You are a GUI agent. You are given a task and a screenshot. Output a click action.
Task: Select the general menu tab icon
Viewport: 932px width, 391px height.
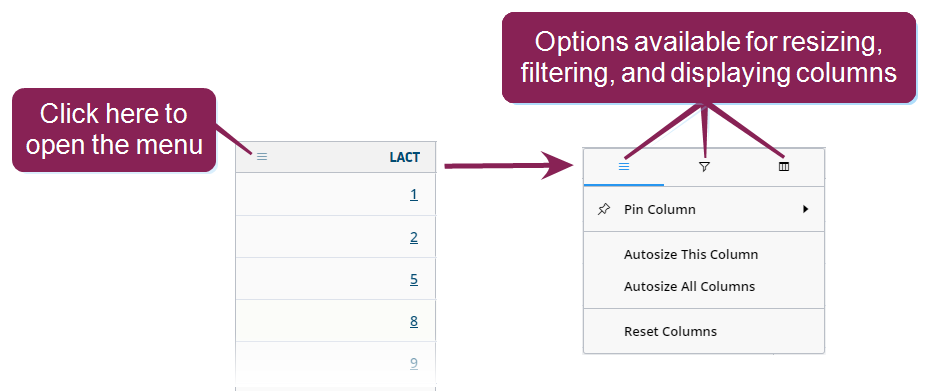coord(624,167)
